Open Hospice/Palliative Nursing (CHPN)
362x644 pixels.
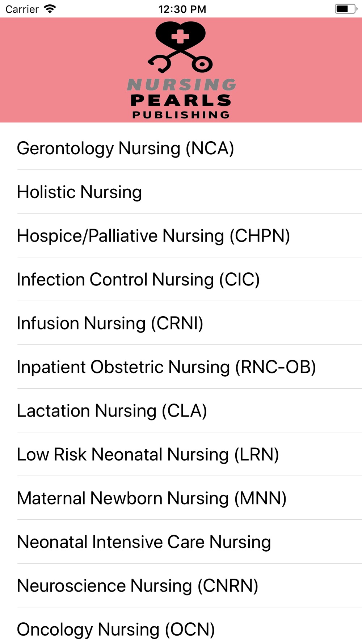[181, 236]
